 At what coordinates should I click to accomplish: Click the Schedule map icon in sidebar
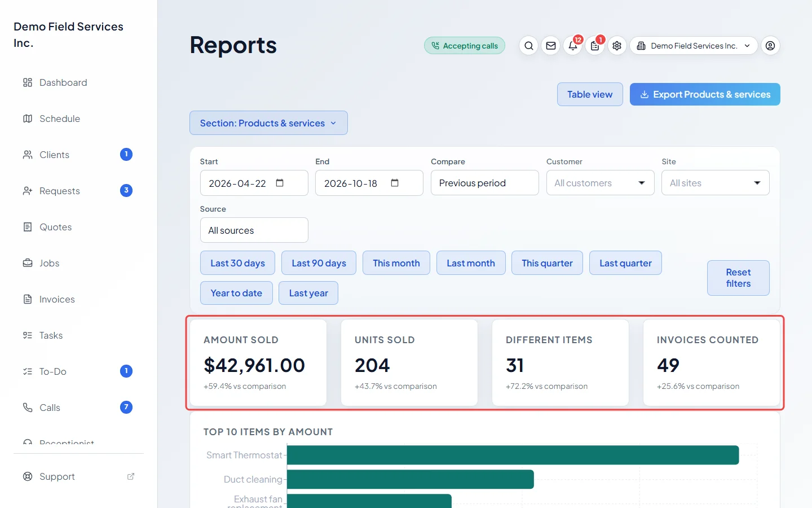pyautogui.click(x=28, y=119)
